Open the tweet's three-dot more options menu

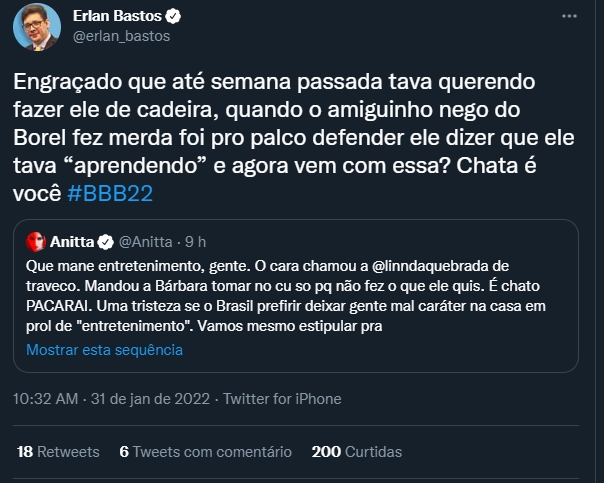pos(570,17)
